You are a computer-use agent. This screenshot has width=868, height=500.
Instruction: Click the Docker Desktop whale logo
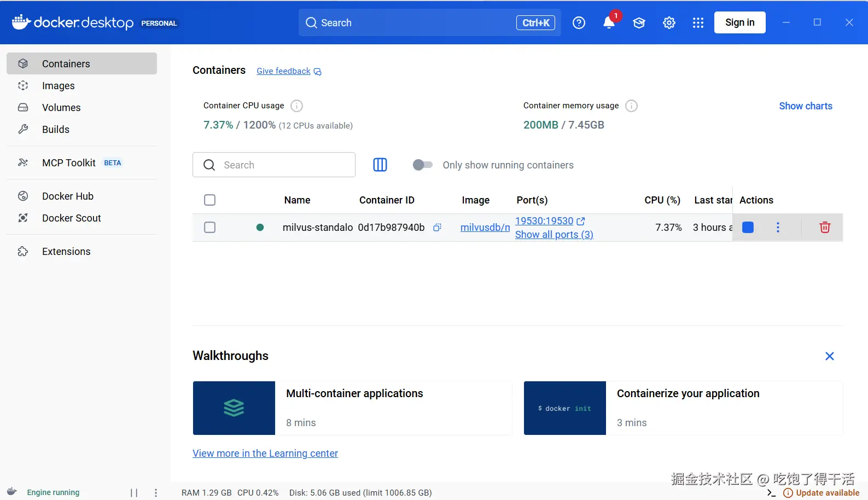[21, 22]
